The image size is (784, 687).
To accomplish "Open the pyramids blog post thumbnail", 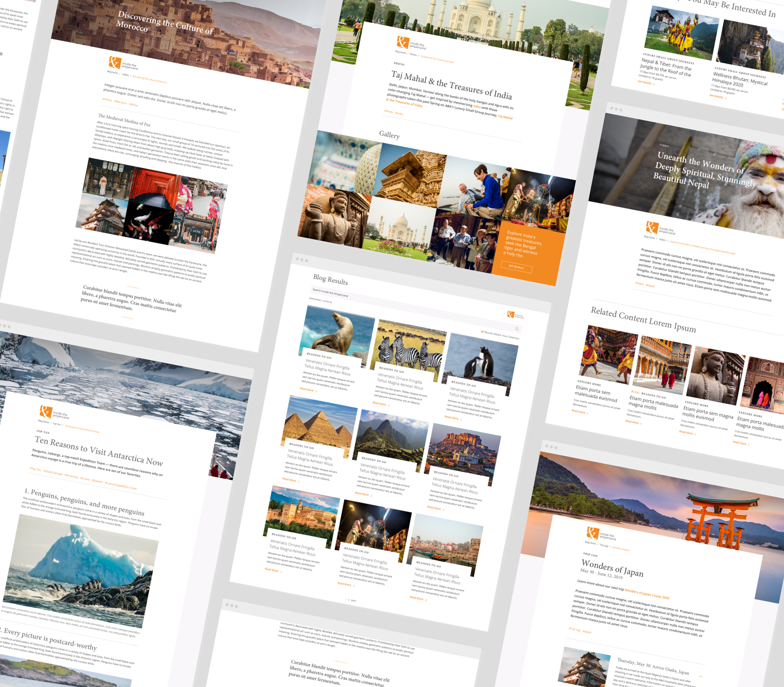I will coord(319,424).
